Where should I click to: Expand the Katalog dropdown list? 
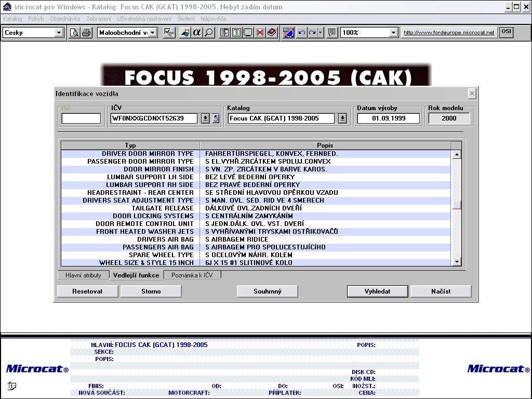point(342,118)
